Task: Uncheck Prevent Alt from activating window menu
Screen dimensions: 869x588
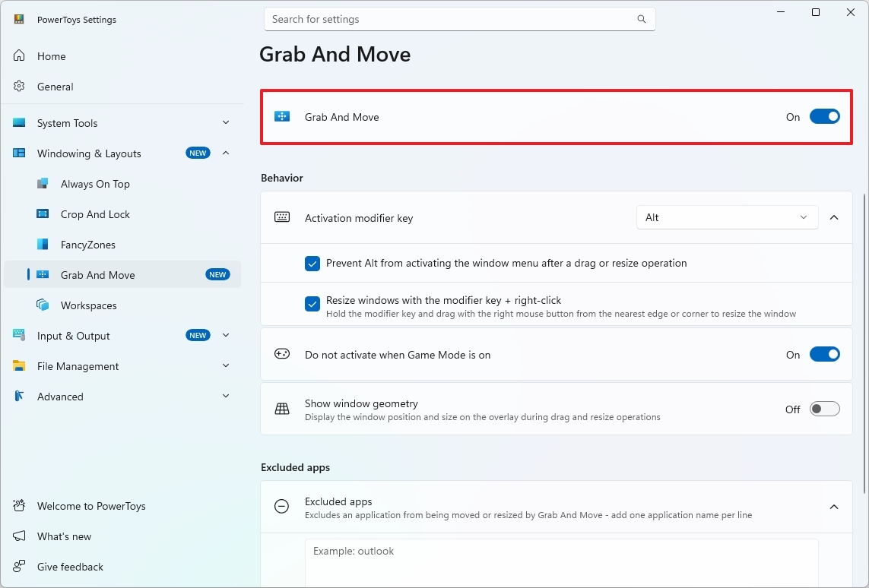Action: coord(312,264)
